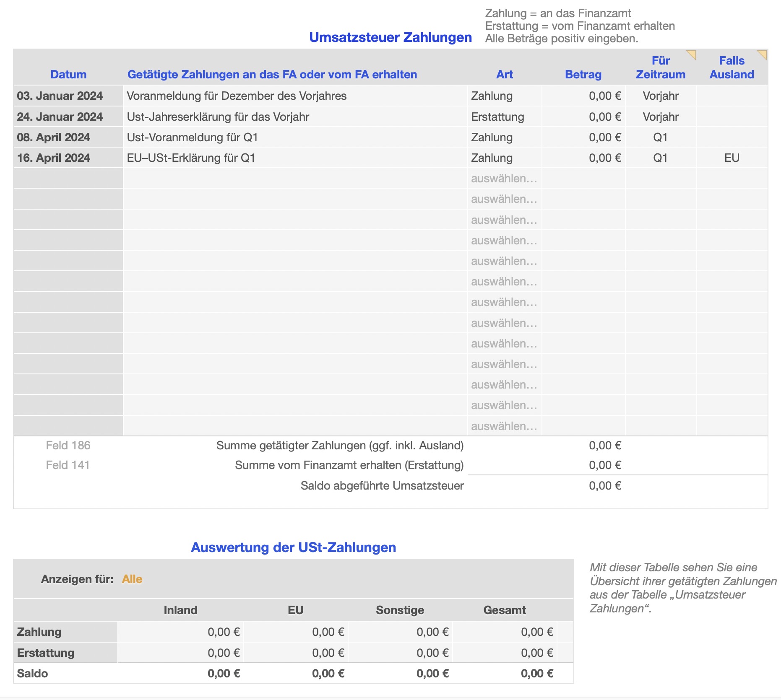Open the last 'auswählen…' Art dropdown

(504, 426)
